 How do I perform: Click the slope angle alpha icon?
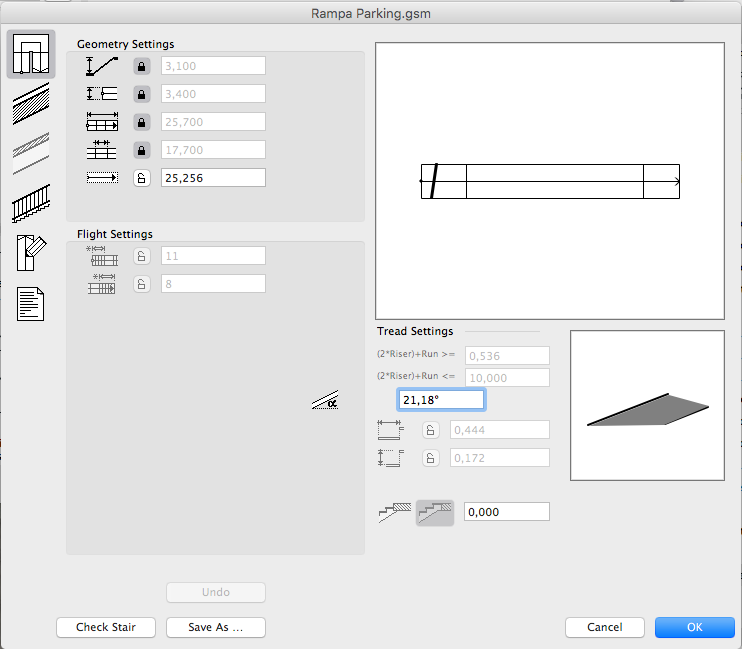[x=325, y=400]
